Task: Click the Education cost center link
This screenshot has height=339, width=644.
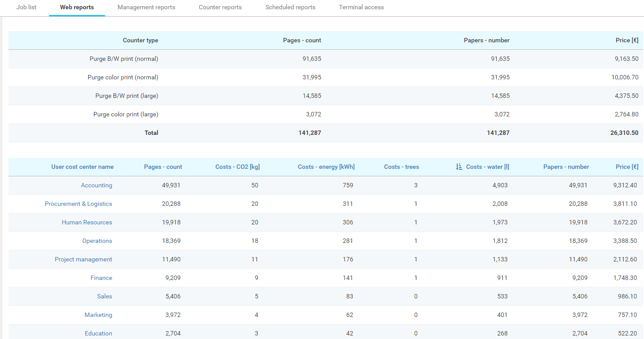Action: (98, 334)
